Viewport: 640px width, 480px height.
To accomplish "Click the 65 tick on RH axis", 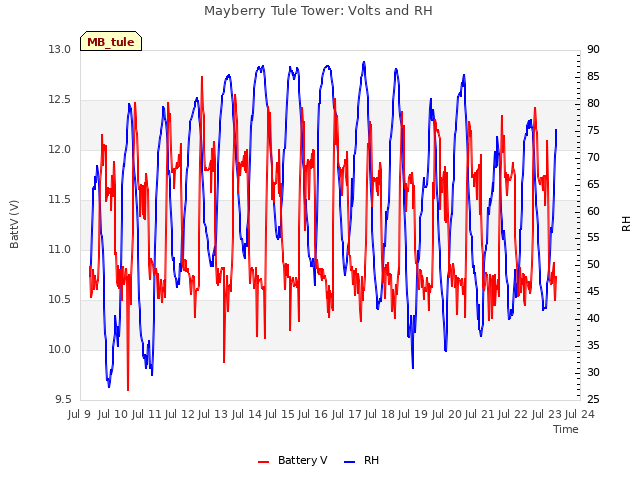I will pos(593,184).
